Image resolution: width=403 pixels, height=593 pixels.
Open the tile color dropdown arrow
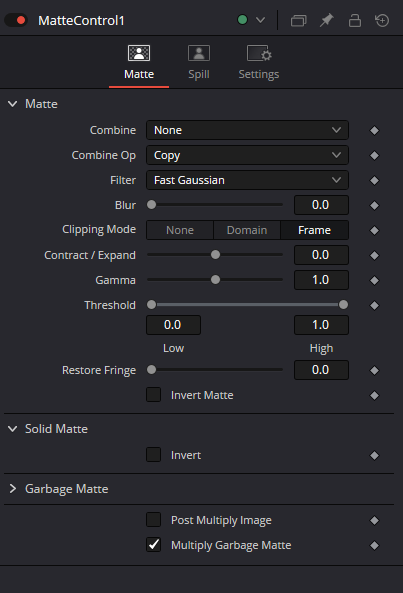(260, 20)
